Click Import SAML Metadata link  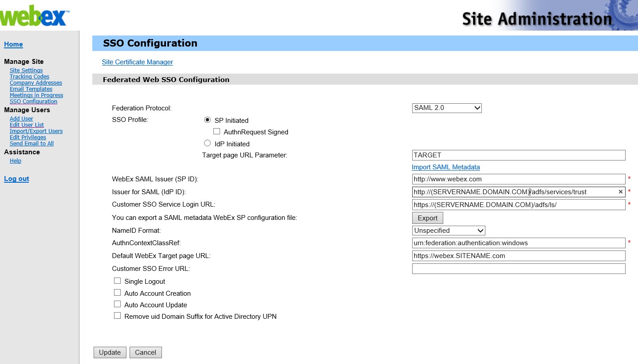[x=446, y=167]
